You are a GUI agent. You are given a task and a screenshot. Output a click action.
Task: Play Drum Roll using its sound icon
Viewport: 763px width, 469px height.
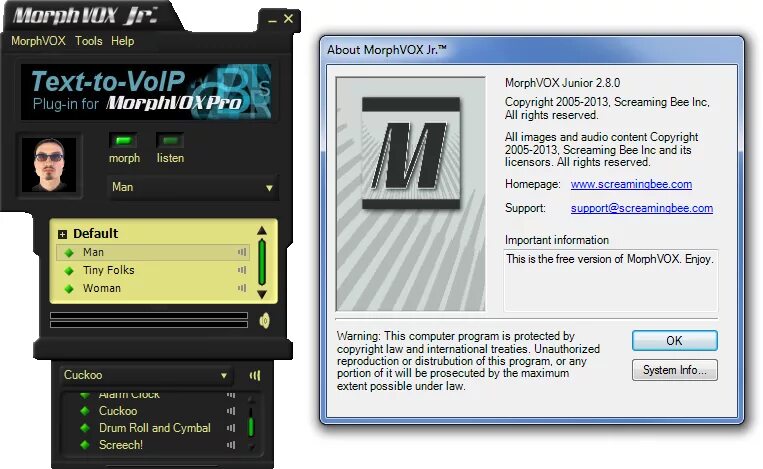231,428
